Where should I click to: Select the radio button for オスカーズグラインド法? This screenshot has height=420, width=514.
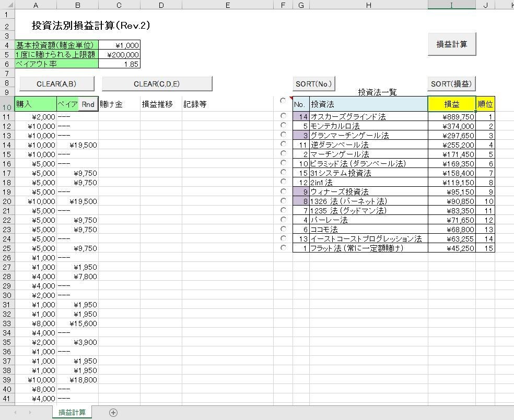(x=283, y=115)
